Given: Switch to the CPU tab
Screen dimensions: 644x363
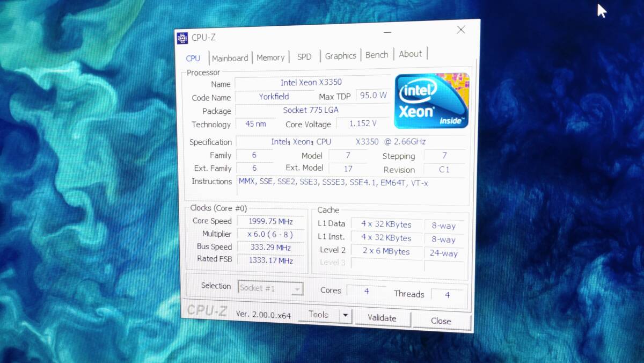Looking at the screenshot, I should pyautogui.click(x=193, y=59).
